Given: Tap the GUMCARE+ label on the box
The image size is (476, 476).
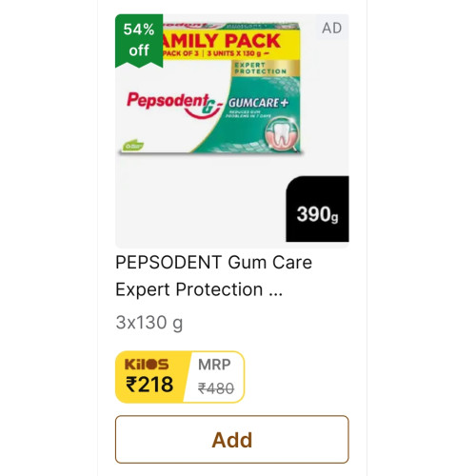Looking at the screenshot, I should pos(258,103).
